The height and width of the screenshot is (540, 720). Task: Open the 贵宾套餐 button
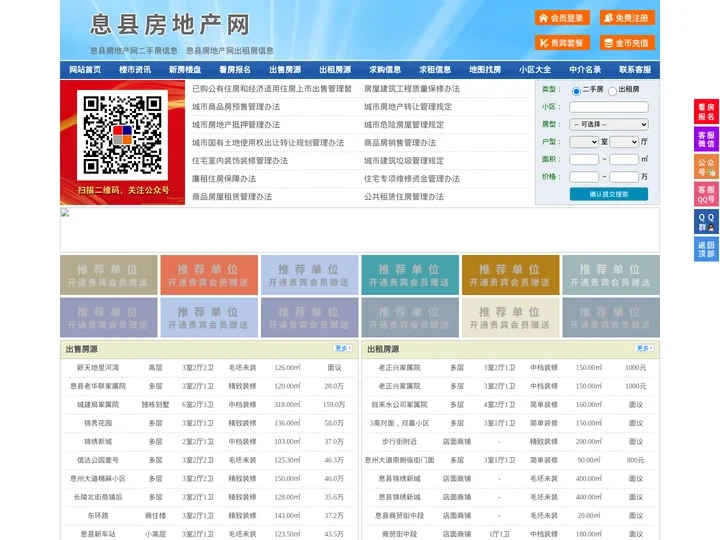[562, 43]
